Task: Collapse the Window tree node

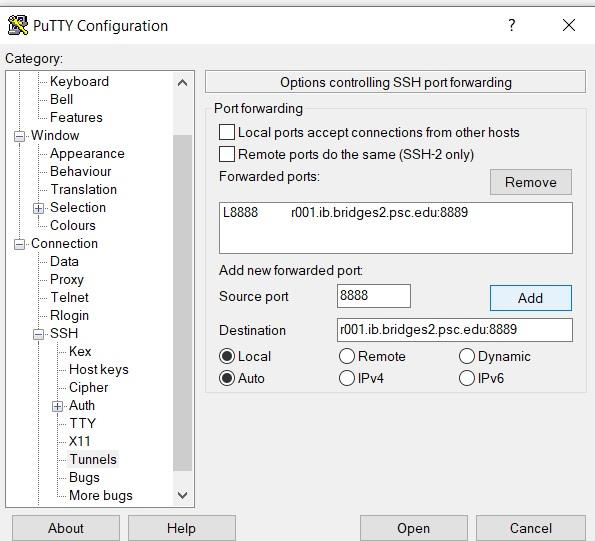Action: tap(19, 136)
